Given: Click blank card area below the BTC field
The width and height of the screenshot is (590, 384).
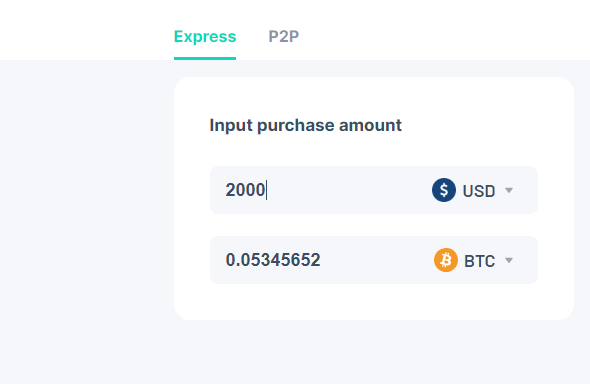Looking at the screenshot, I should [374, 302].
